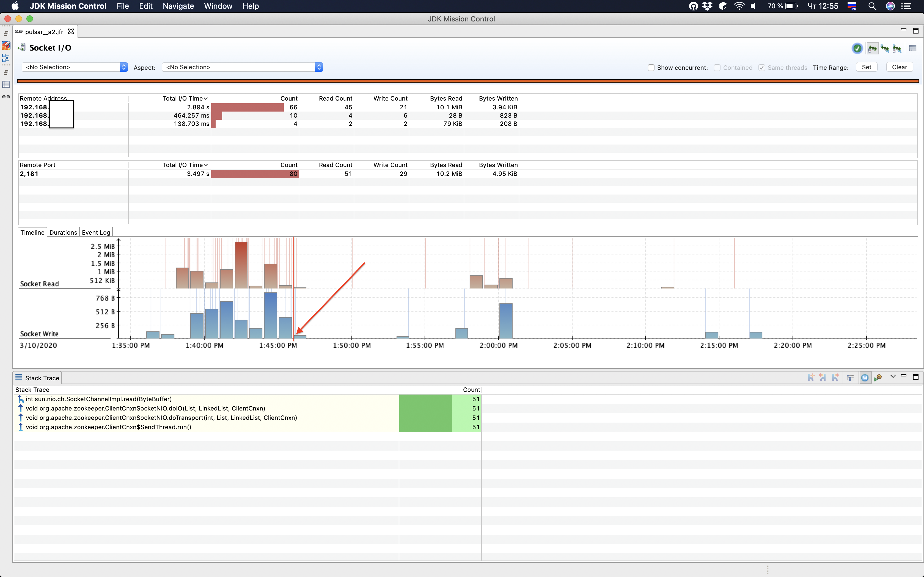Click the green checkmark analysis icon
This screenshot has width=924, height=577.
click(x=857, y=48)
